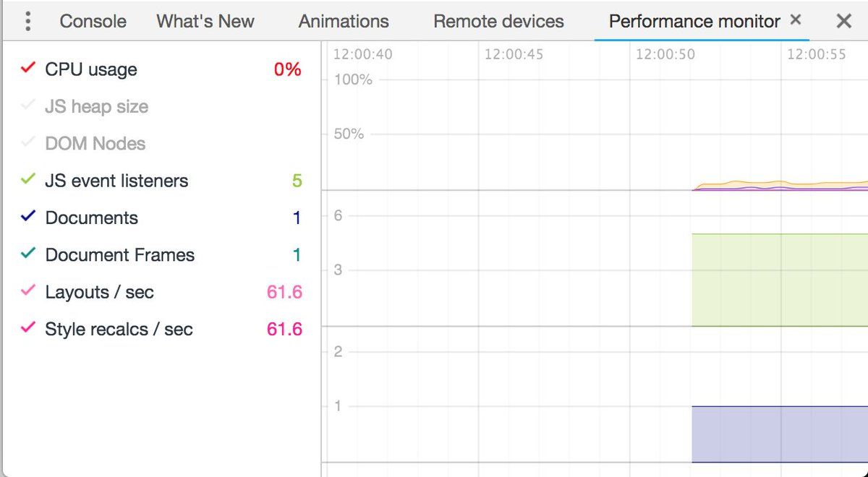
Task: Switch to the Console tab
Action: 93,22
